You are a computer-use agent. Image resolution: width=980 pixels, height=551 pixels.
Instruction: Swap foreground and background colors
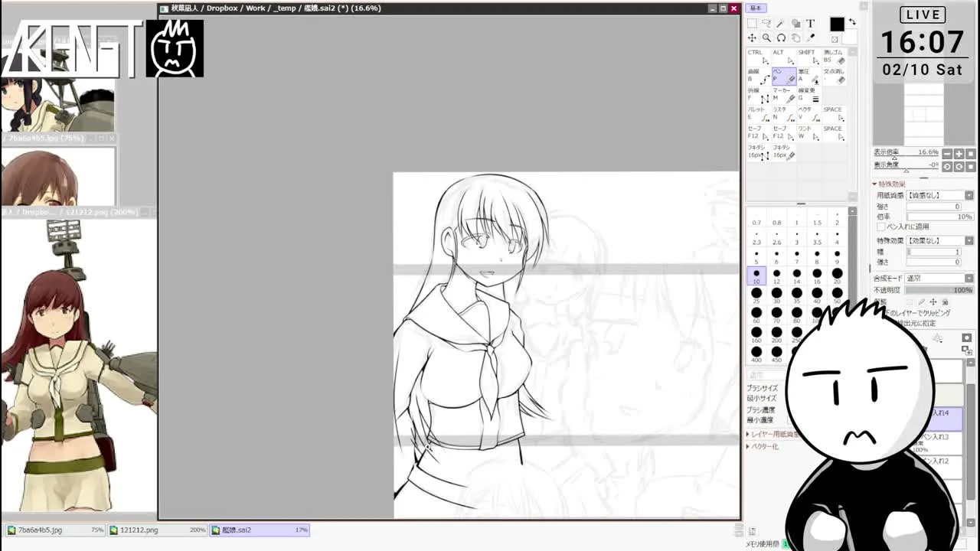[852, 22]
